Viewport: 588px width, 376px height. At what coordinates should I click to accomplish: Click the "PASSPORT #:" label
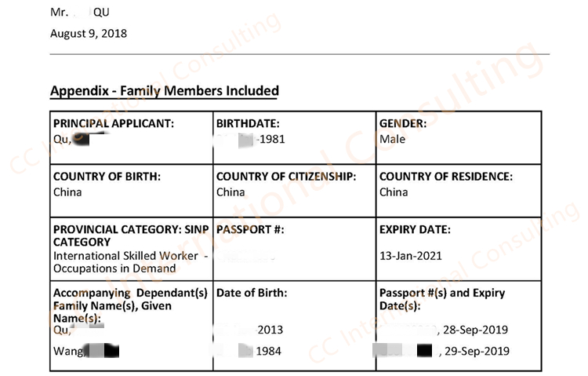pos(249,230)
